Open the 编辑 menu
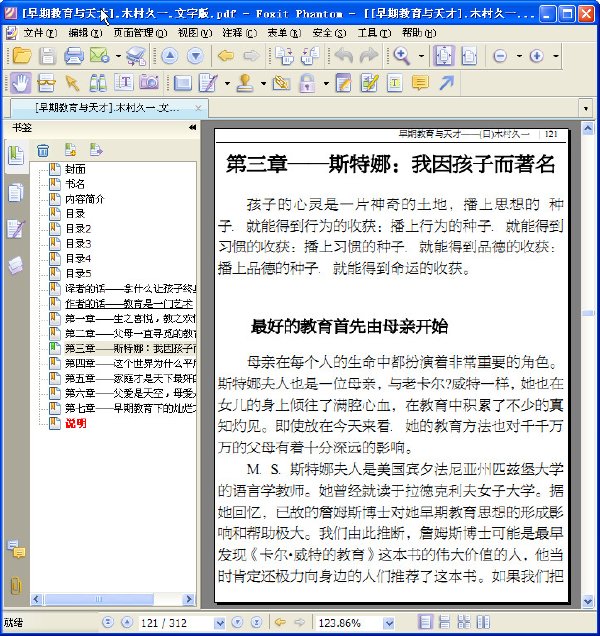The height and width of the screenshot is (636, 600). 85,33
